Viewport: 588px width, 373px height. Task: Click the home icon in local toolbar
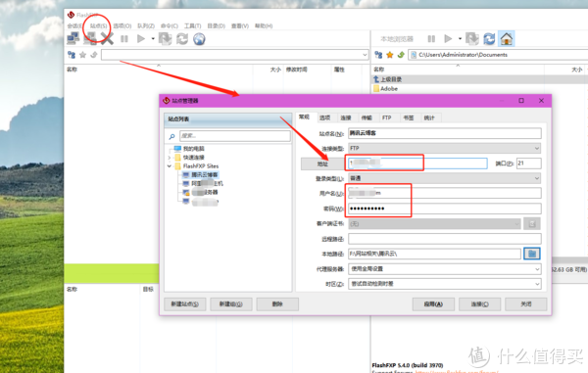point(507,38)
